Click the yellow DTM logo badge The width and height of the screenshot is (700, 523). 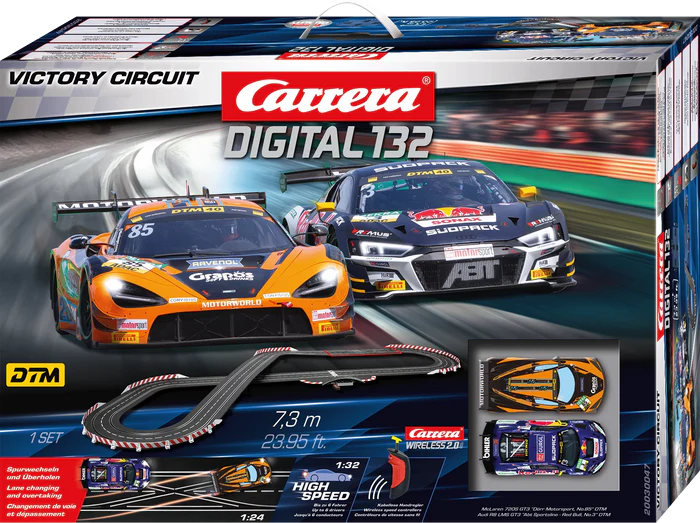pos(35,375)
